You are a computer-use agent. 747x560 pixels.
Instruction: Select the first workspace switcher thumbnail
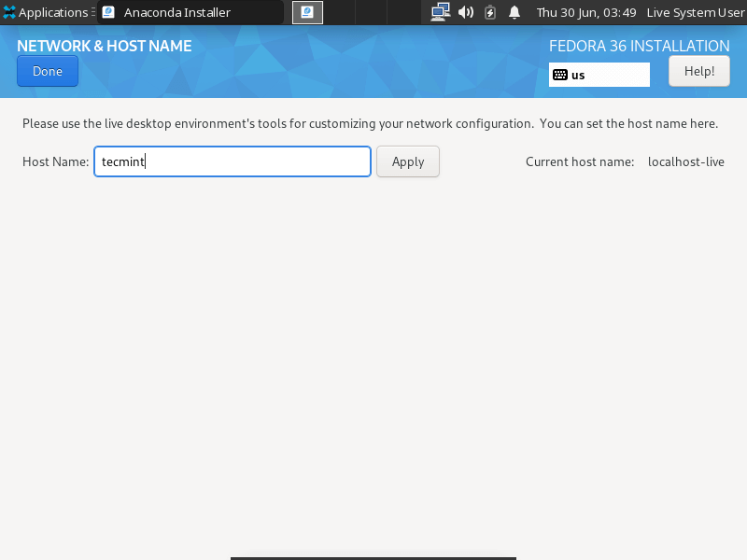pyautogui.click(x=307, y=12)
